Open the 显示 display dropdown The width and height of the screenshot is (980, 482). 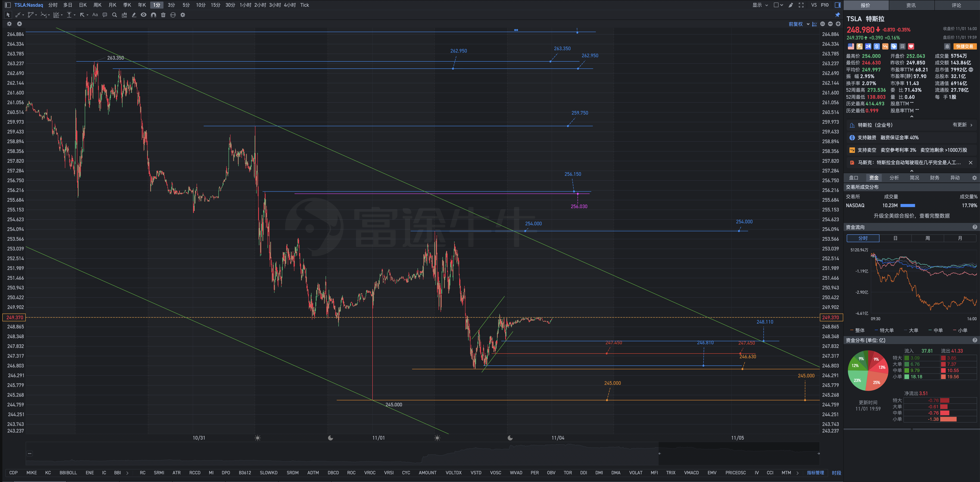[760, 5]
